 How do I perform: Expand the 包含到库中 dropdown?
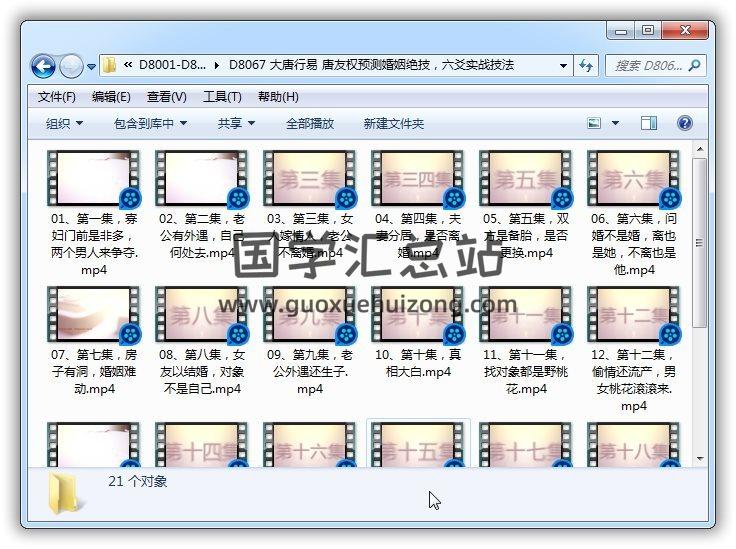pos(150,123)
